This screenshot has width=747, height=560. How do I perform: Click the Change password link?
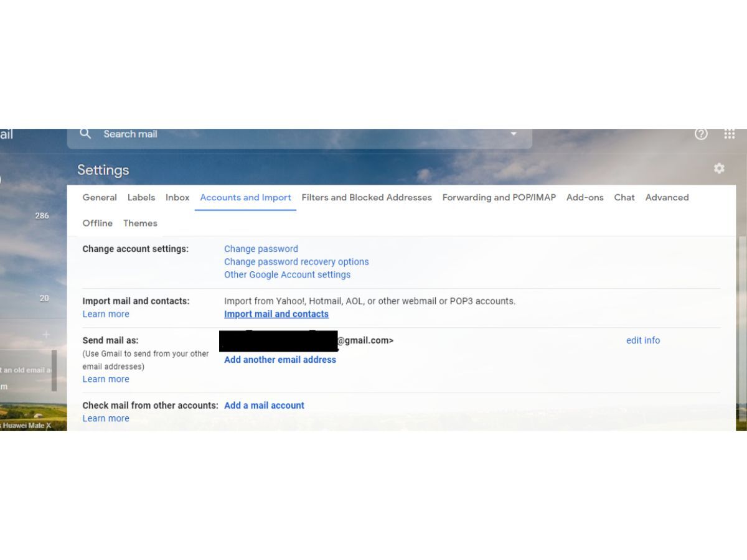click(261, 249)
